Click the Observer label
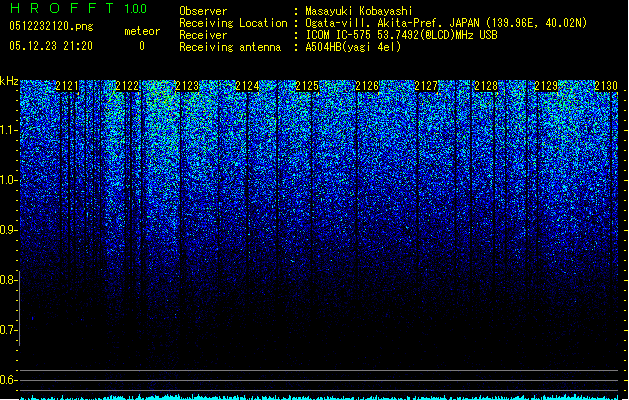629x400 pixels. 203,11
